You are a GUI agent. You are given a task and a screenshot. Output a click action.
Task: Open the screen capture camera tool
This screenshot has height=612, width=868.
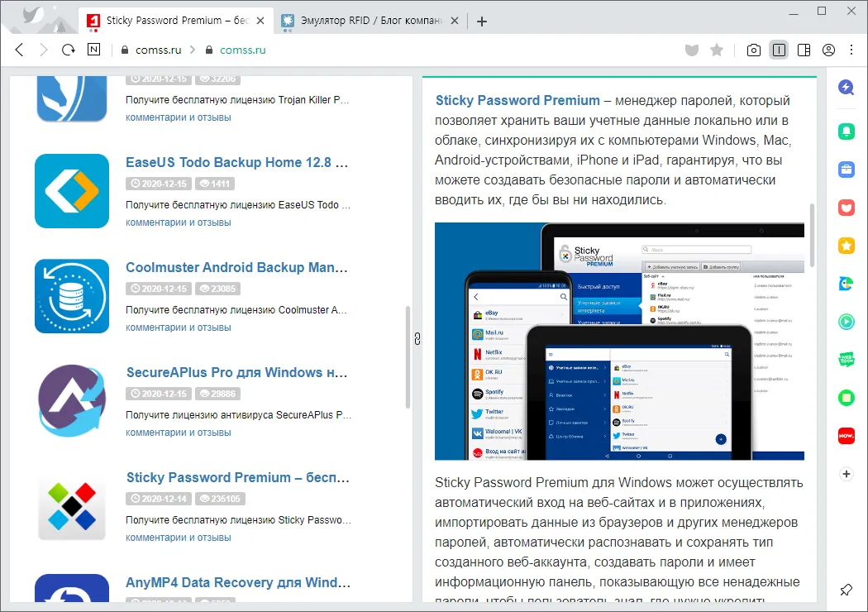pos(753,50)
